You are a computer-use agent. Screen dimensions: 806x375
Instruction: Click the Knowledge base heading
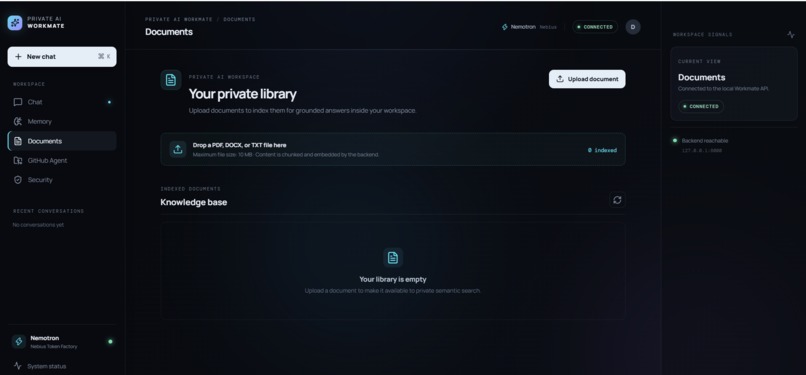point(194,202)
